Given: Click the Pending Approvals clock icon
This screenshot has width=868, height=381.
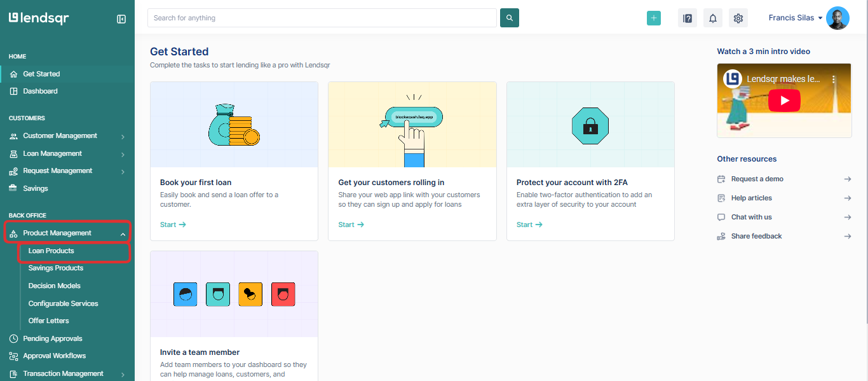Looking at the screenshot, I should tap(14, 339).
